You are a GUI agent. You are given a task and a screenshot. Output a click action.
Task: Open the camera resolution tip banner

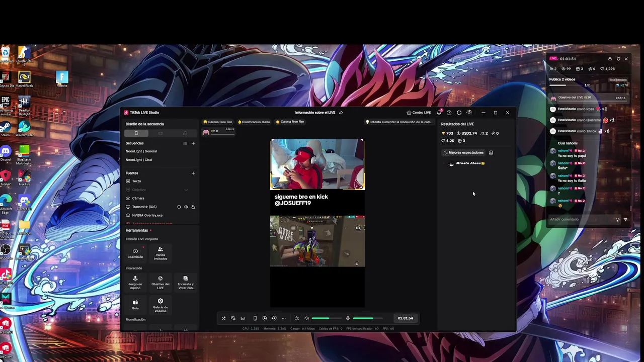point(398,122)
